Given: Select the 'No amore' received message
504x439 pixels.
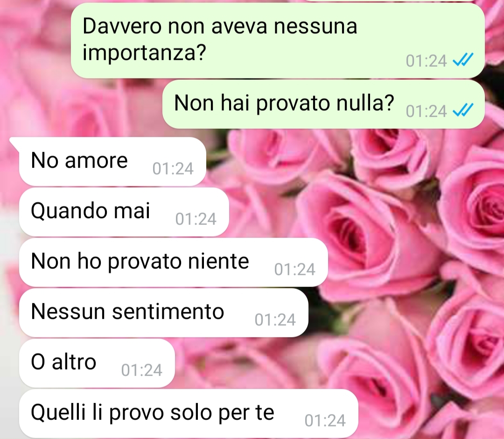Looking at the screenshot, I should 112,162.
